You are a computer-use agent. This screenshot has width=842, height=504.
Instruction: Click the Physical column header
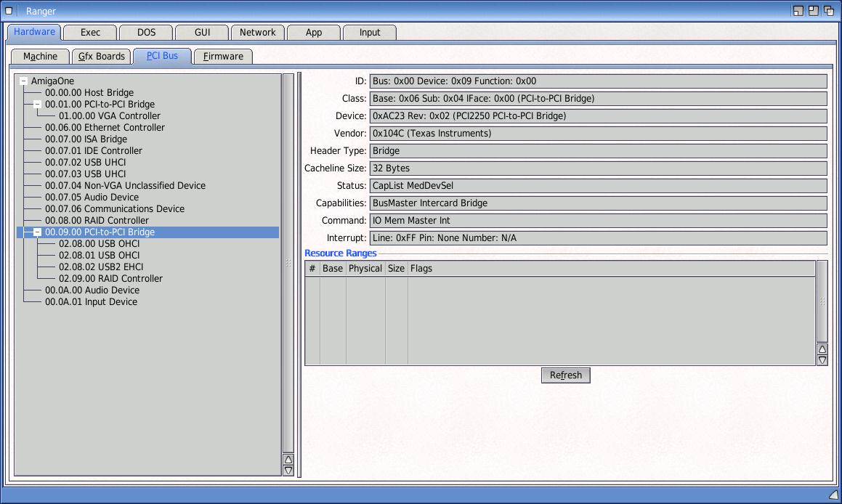pyautogui.click(x=365, y=269)
